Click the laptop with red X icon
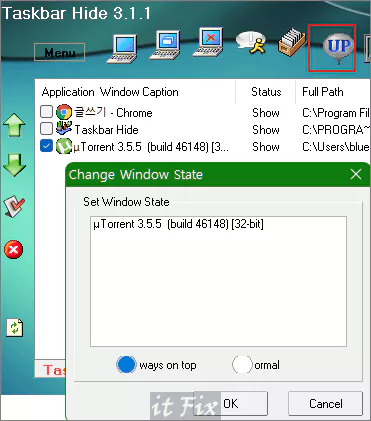 tap(208, 42)
